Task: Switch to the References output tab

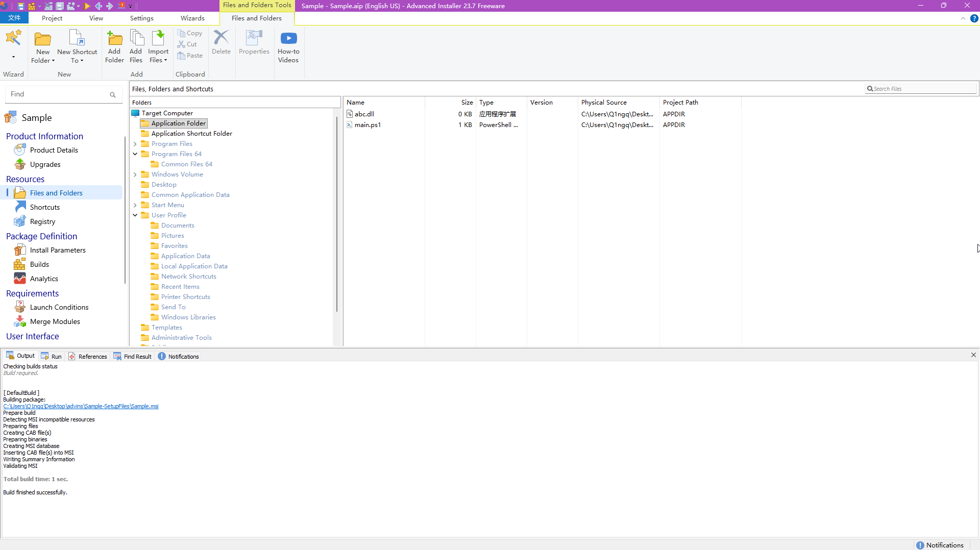Action: click(87, 356)
